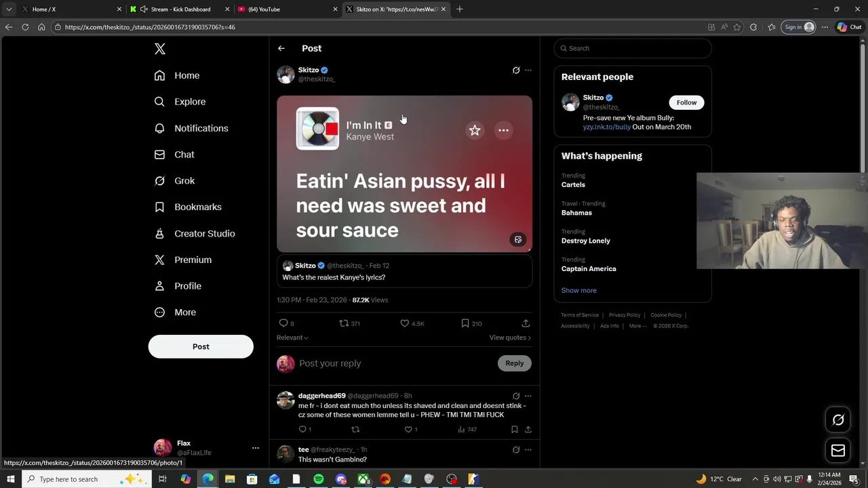The height and width of the screenshot is (488, 868).
Task: Click View quotes link
Action: [510, 338]
